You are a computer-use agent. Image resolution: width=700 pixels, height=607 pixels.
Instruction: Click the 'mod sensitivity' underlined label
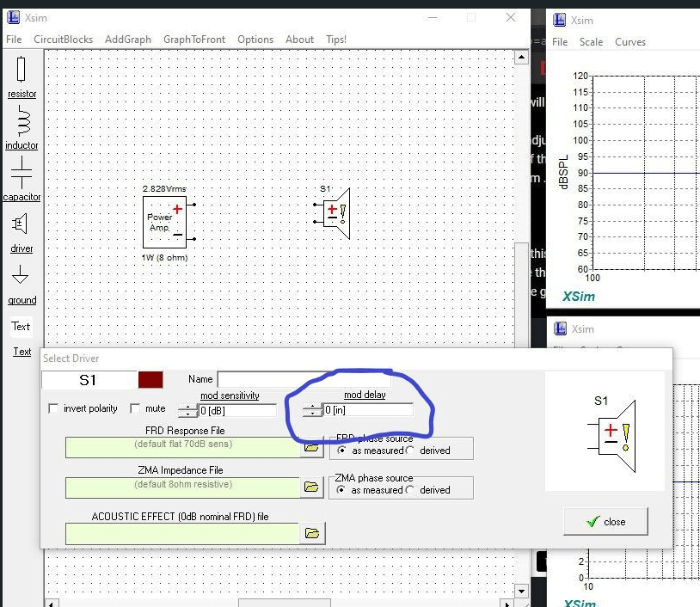230,395
